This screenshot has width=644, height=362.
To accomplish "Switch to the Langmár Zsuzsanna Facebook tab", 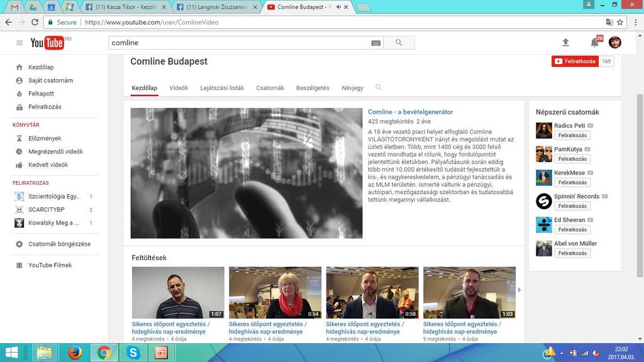I will click(x=216, y=7).
